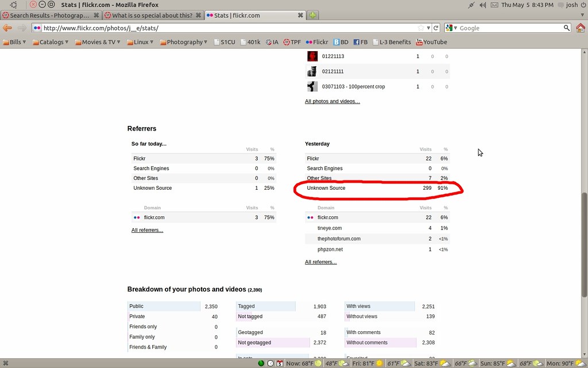Open the 401k bookmark

(x=250, y=42)
